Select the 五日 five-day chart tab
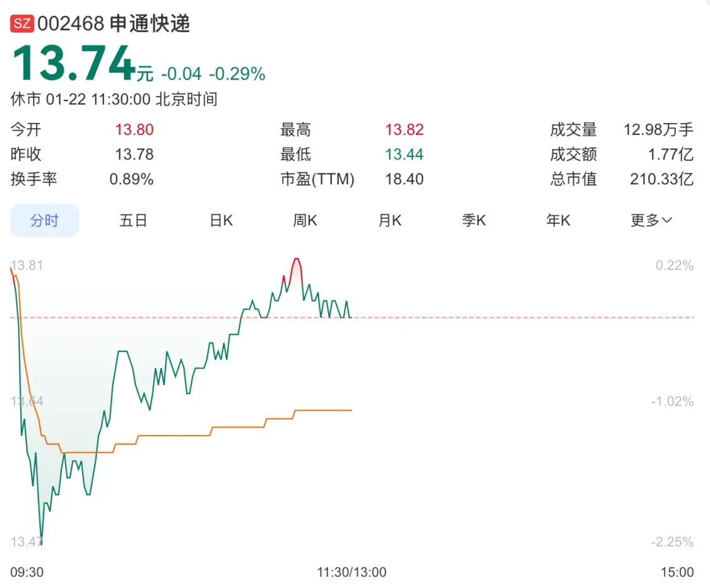 133,220
